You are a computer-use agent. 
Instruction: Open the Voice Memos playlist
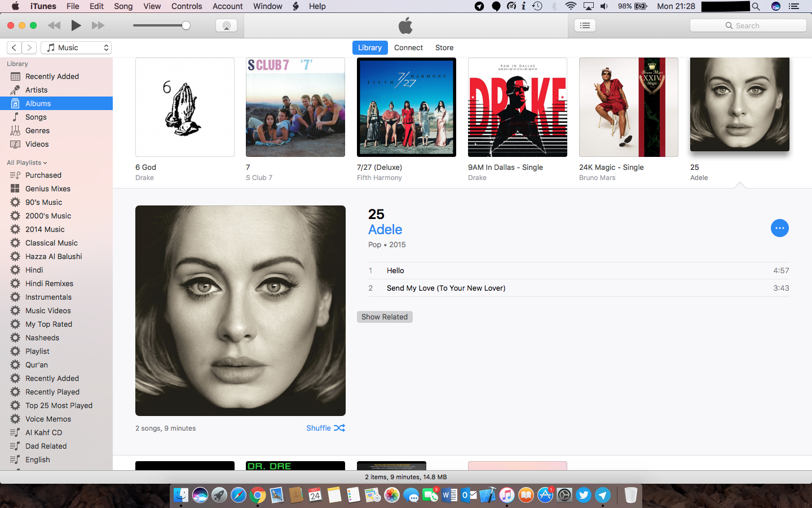56,419
